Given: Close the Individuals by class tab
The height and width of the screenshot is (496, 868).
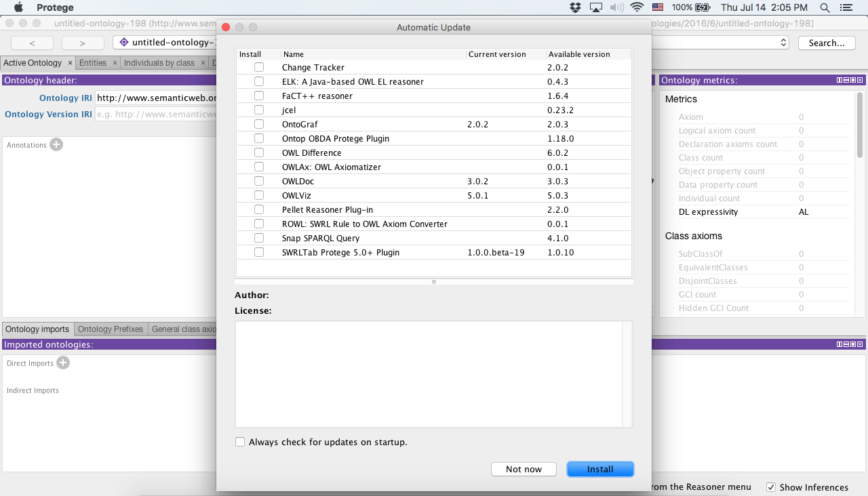Looking at the screenshot, I should coord(203,63).
